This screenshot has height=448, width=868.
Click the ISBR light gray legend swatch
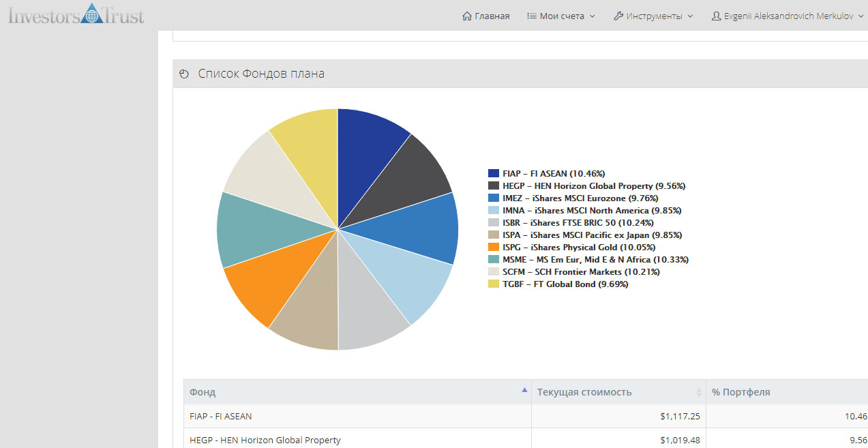click(x=494, y=223)
